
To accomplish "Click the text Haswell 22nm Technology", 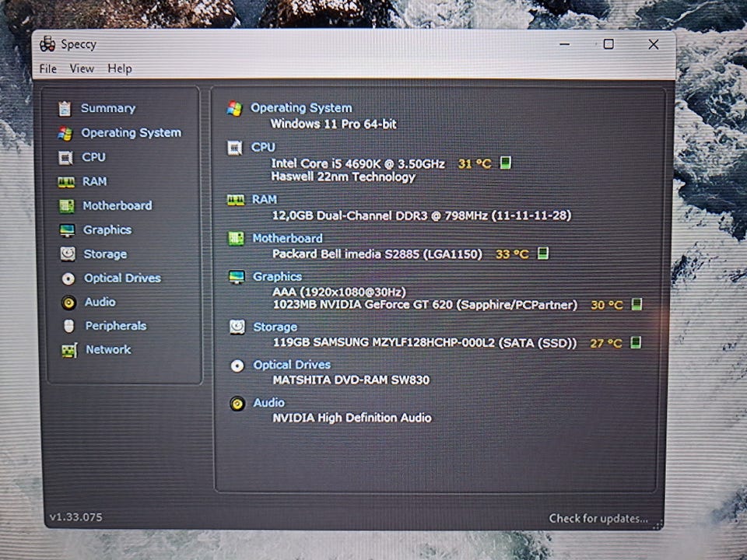I will 343,177.
